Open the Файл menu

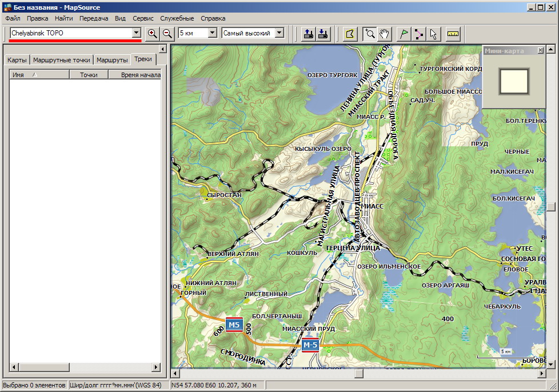point(13,18)
